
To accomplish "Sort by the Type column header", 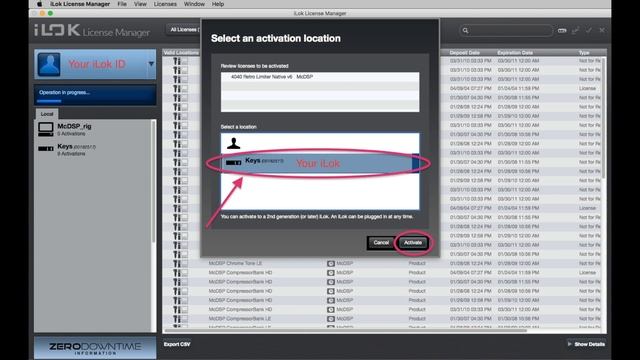I will coord(584,53).
